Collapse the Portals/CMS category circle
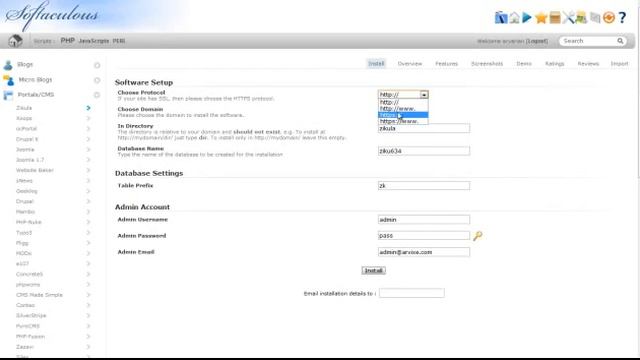Image resolution: width=640 pixels, height=360 pixels. pyautogui.click(x=97, y=95)
